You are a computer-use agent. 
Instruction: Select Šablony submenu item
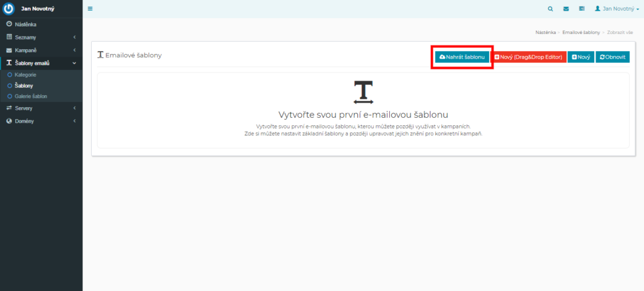[24, 85]
